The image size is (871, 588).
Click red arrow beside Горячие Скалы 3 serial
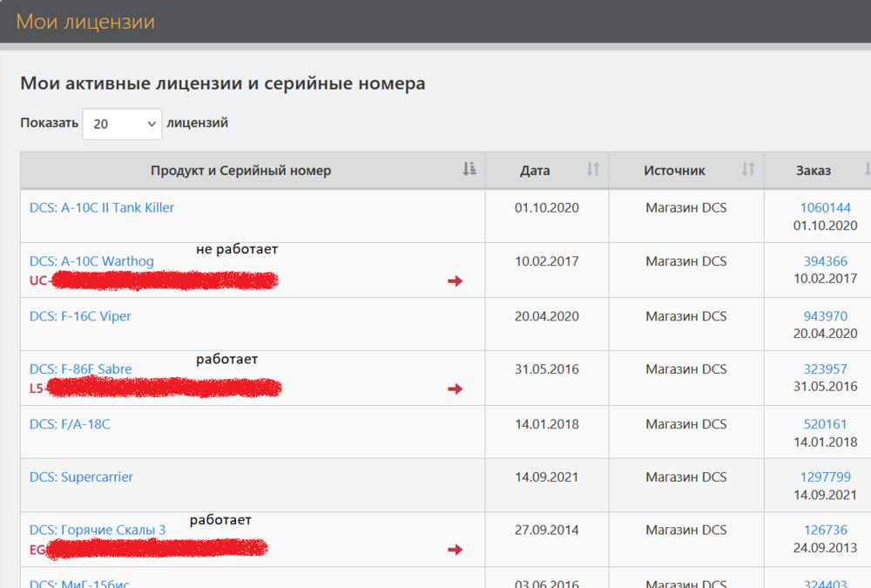click(x=454, y=550)
